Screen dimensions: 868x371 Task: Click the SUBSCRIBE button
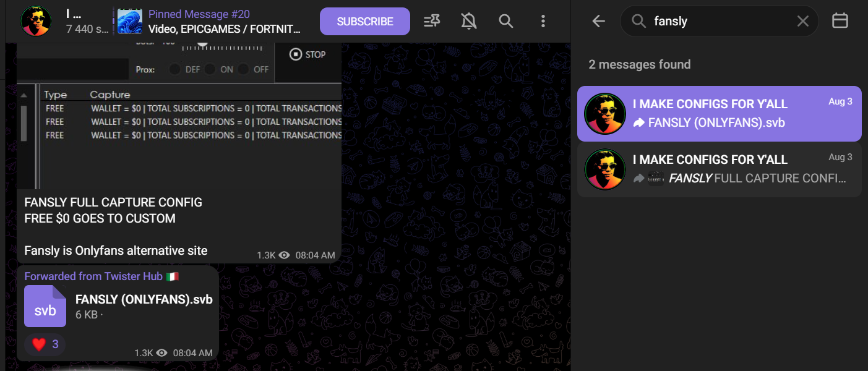pos(365,22)
